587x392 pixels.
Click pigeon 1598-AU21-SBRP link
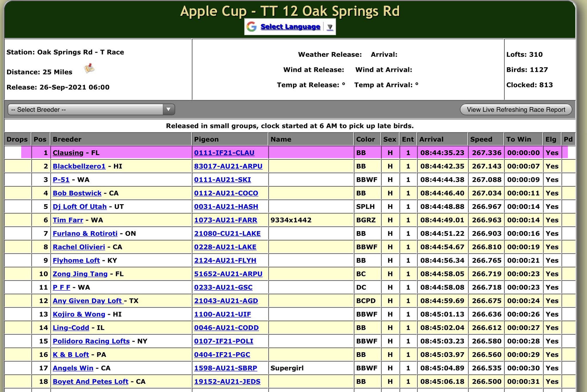coord(225,368)
